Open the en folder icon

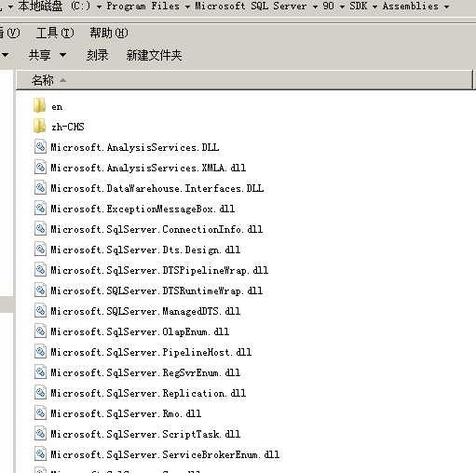[x=39, y=106]
